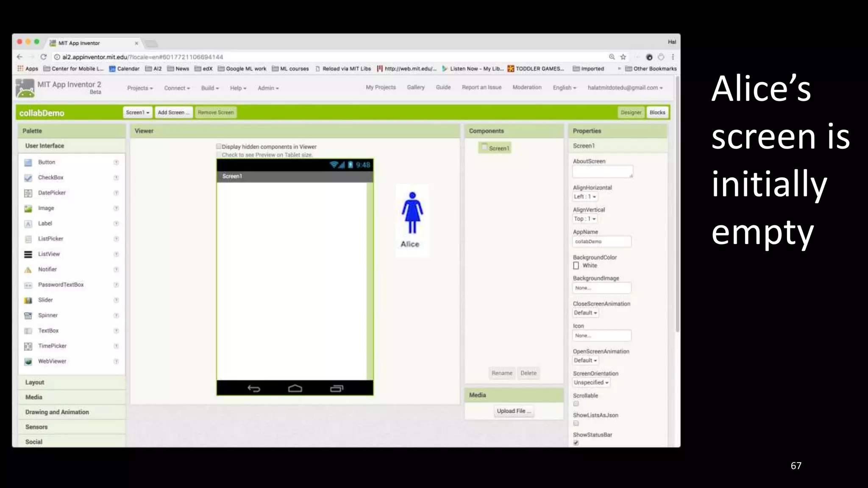Expand the Sensors palette section
The width and height of the screenshot is (868, 488).
72,427
